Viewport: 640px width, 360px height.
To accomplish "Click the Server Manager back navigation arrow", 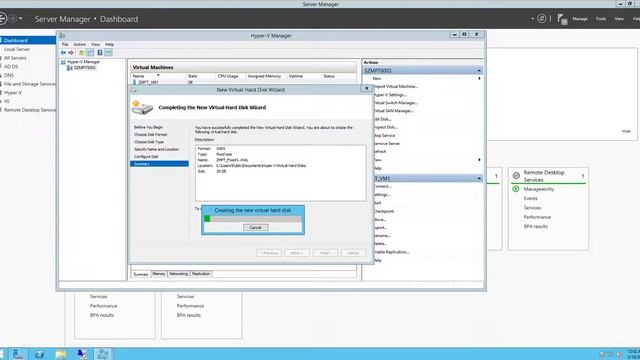I will (2, 19).
